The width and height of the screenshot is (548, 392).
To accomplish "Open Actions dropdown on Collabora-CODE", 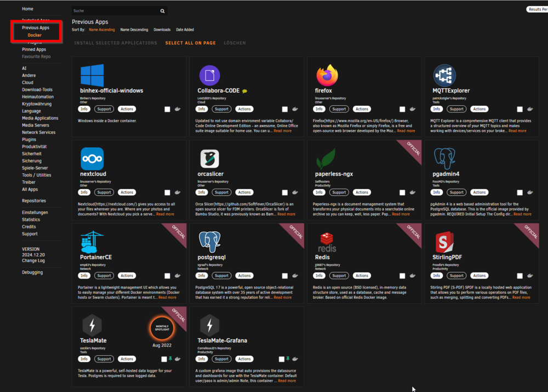I will coord(244,109).
